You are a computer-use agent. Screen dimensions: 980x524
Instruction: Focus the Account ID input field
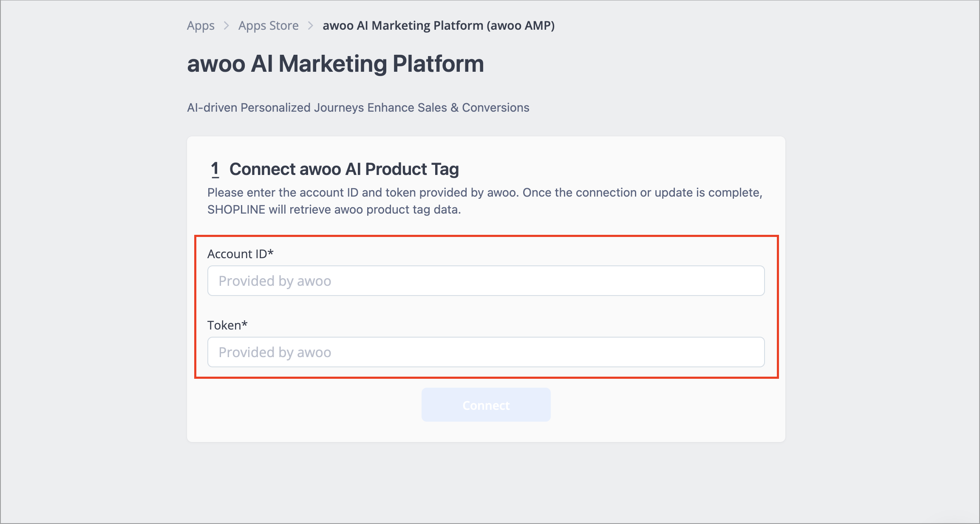486,281
